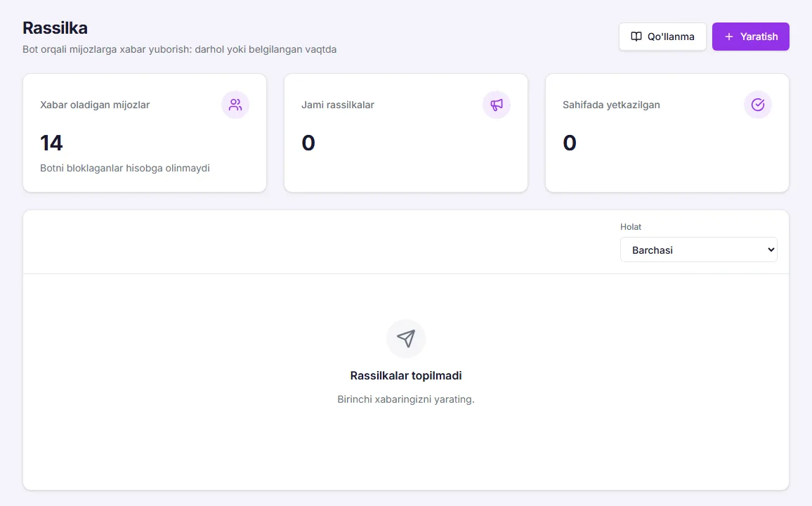Image resolution: width=812 pixels, height=506 pixels.
Task: Click the 0 value under Sahifada yetkazilgan
Action: (x=570, y=143)
